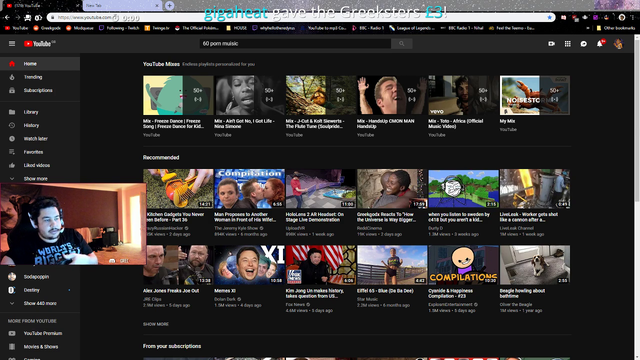Open the Cyanide & Happiness Compilations thumbnail
640x360 pixels.
pos(463,265)
